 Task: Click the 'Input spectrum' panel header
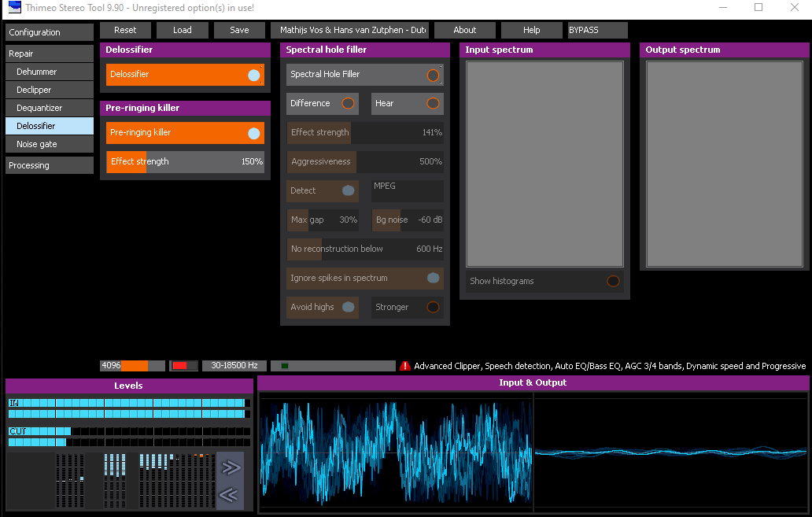pyautogui.click(x=544, y=50)
